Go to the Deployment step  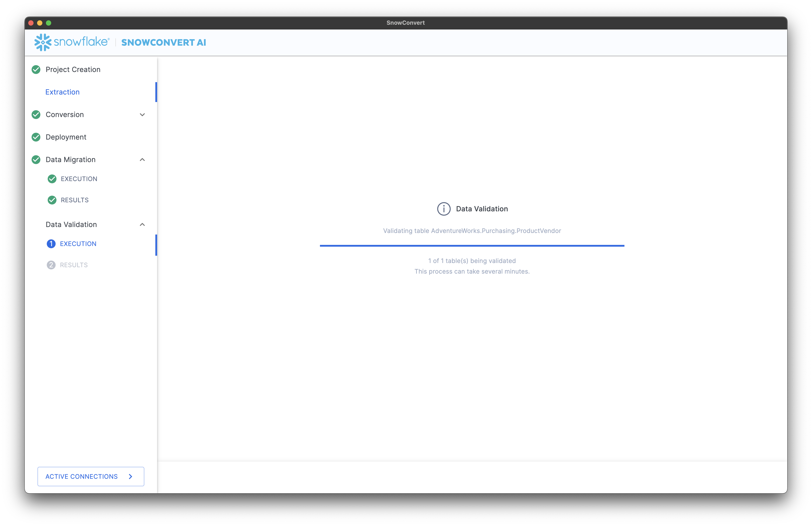(x=66, y=137)
